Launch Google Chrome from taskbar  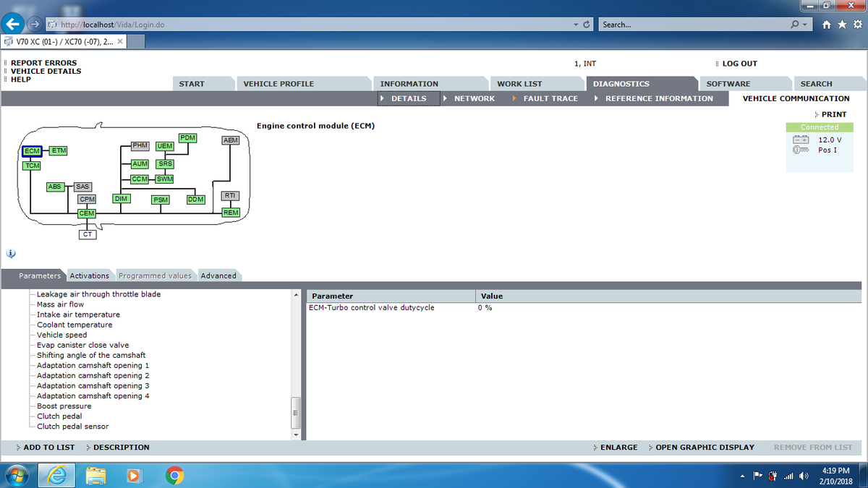(174, 475)
